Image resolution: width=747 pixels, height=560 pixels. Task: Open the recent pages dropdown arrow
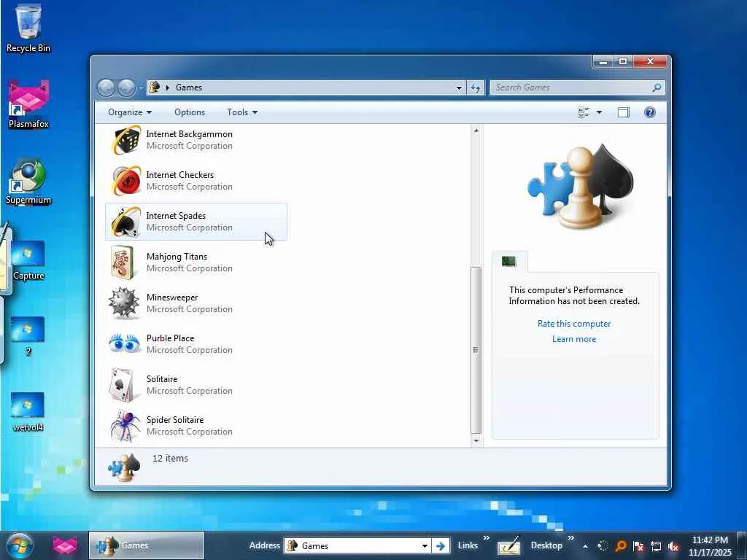tap(141, 88)
